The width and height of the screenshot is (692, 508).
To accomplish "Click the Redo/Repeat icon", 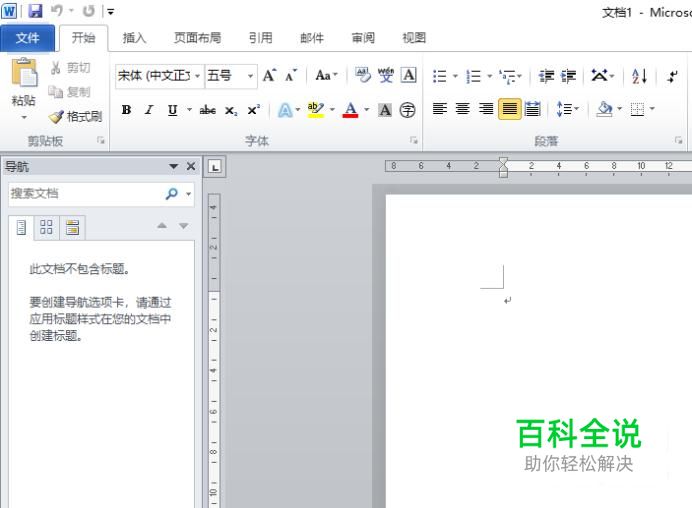I will [x=89, y=11].
